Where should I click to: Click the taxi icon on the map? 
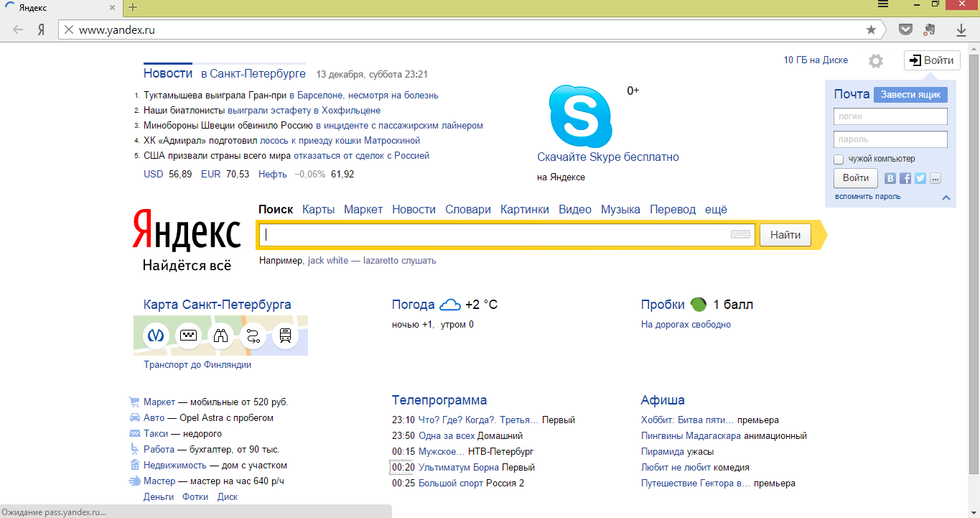click(188, 336)
